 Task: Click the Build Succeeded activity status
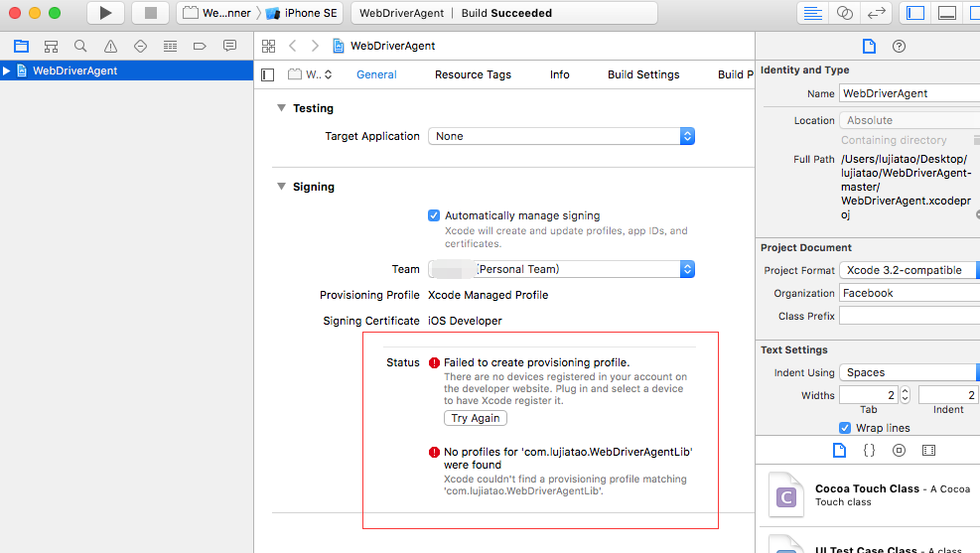tap(506, 13)
